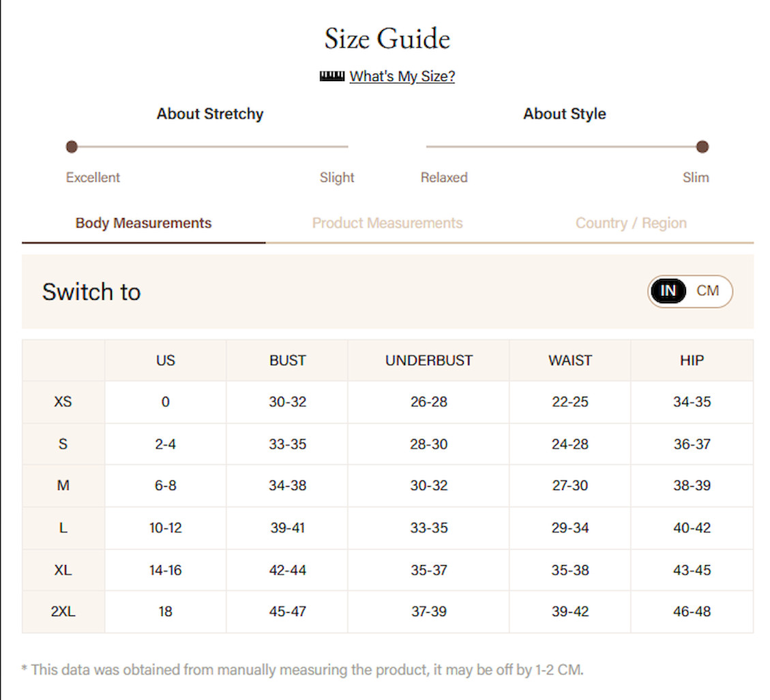The height and width of the screenshot is (700, 770).
Task: Switch units to CM
Action: tap(707, 290)
